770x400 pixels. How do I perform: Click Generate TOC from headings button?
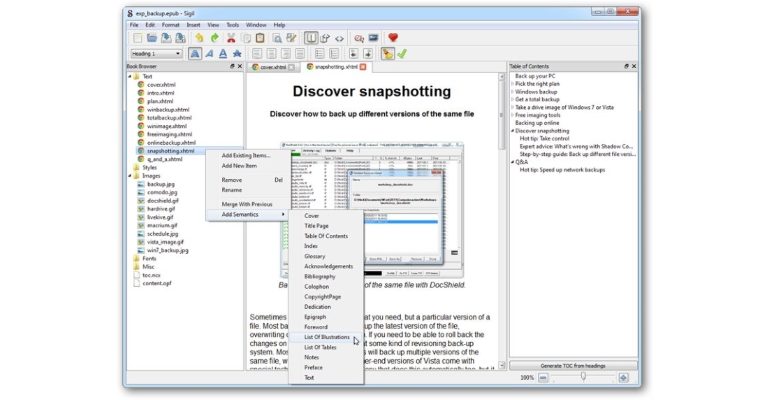[571, 366]
